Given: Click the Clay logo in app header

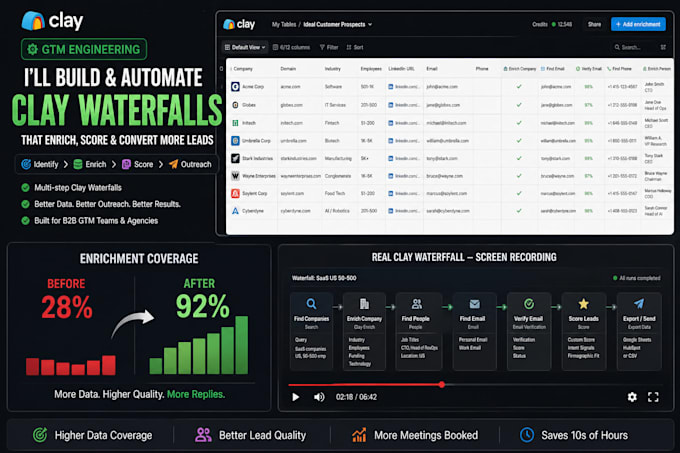Looking at the screenshot, I should point(239,24).
